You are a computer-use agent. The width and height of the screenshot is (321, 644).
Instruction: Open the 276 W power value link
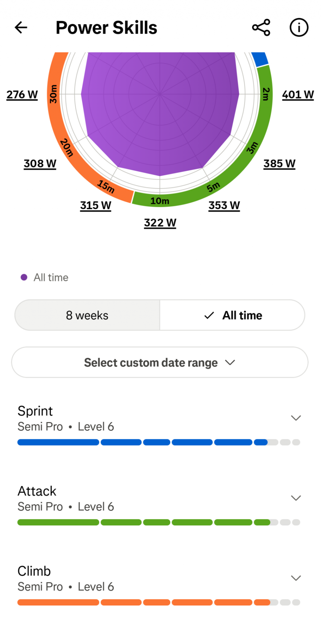(x=22, y=95)
